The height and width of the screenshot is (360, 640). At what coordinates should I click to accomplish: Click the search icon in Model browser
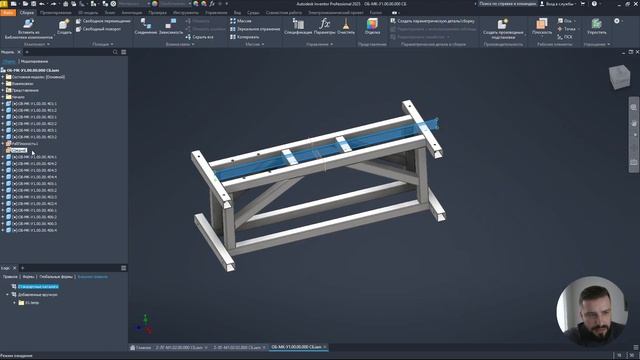115,52
